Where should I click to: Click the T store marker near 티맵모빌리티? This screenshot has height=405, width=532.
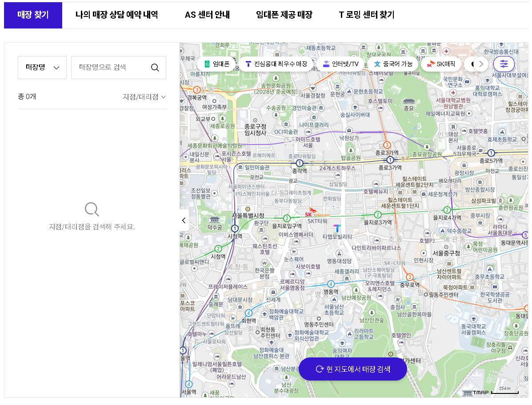click(337, 228)
